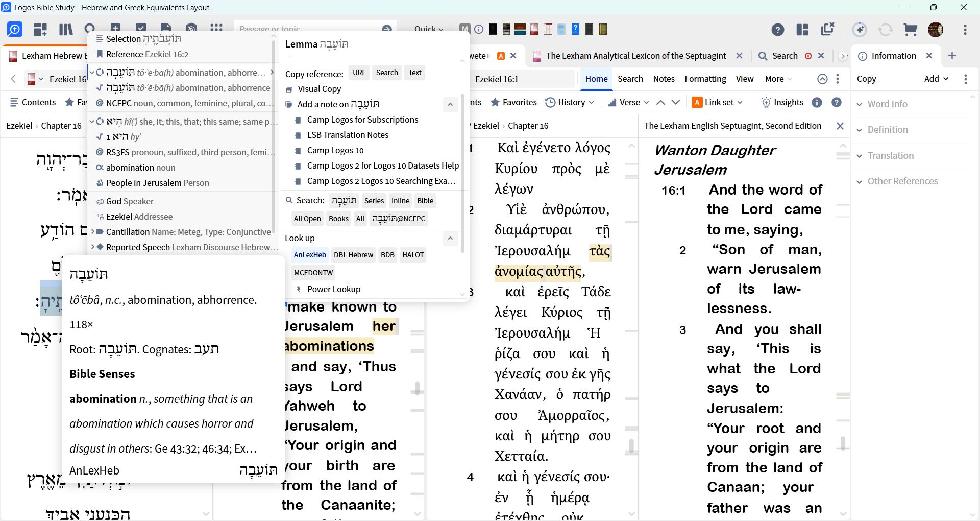The image size is (980, 521).
Task: Open the Layouts dashboard icon
Action: pos(40,30)
